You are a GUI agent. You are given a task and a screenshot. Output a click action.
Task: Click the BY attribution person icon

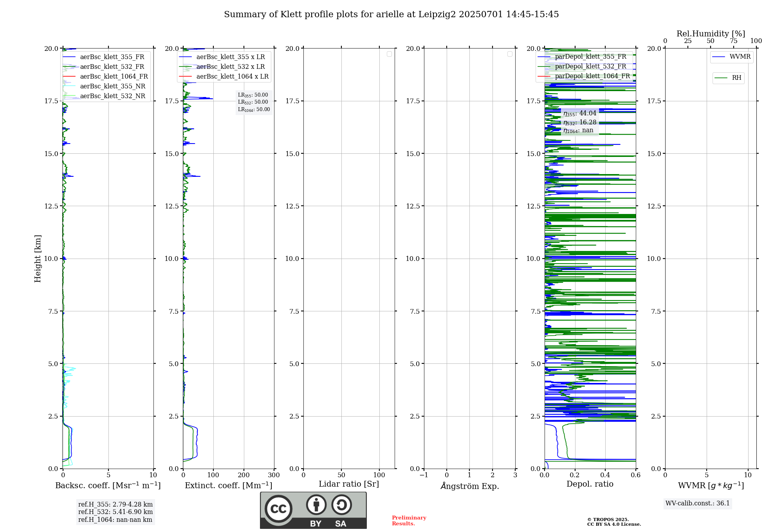coord(316,505)
